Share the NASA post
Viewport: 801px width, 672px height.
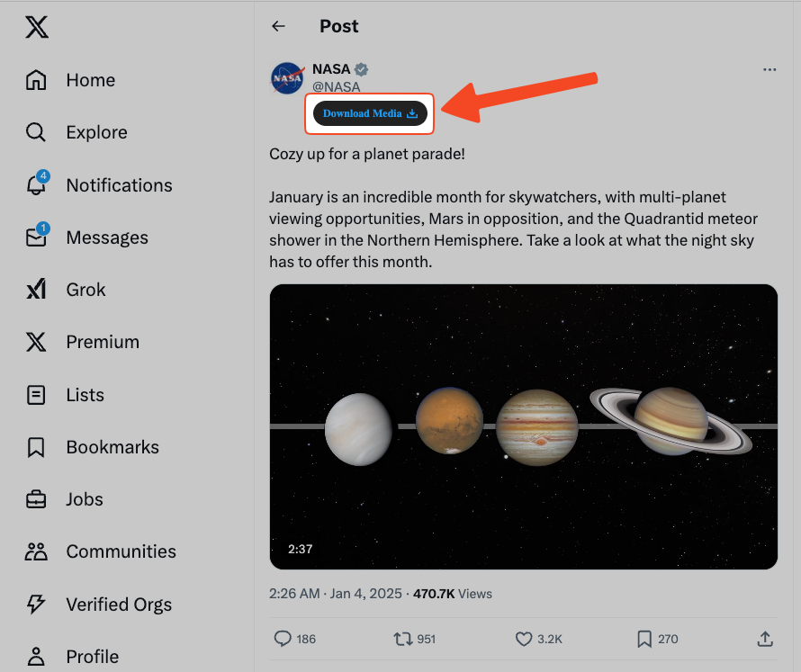pos(765,639)
